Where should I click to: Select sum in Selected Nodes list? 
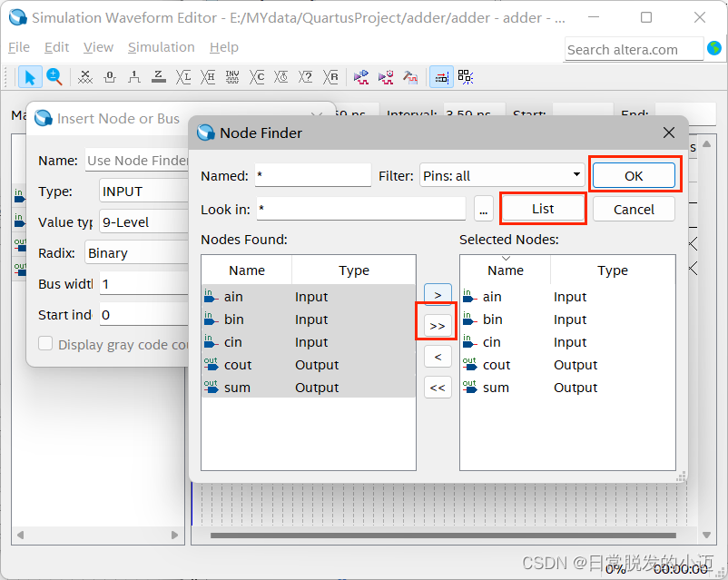pyautogui.click(x=567, y=388)
